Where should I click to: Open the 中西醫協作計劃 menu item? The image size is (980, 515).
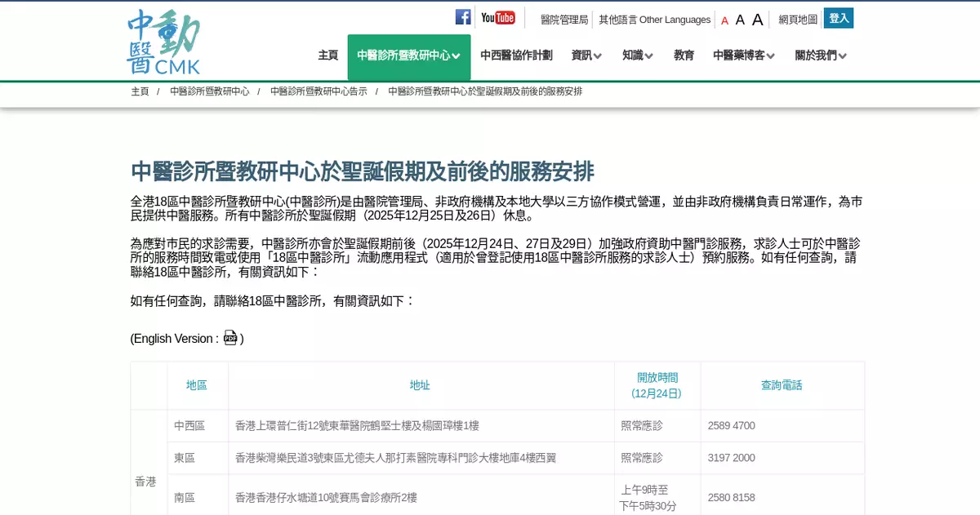point(516,55)
